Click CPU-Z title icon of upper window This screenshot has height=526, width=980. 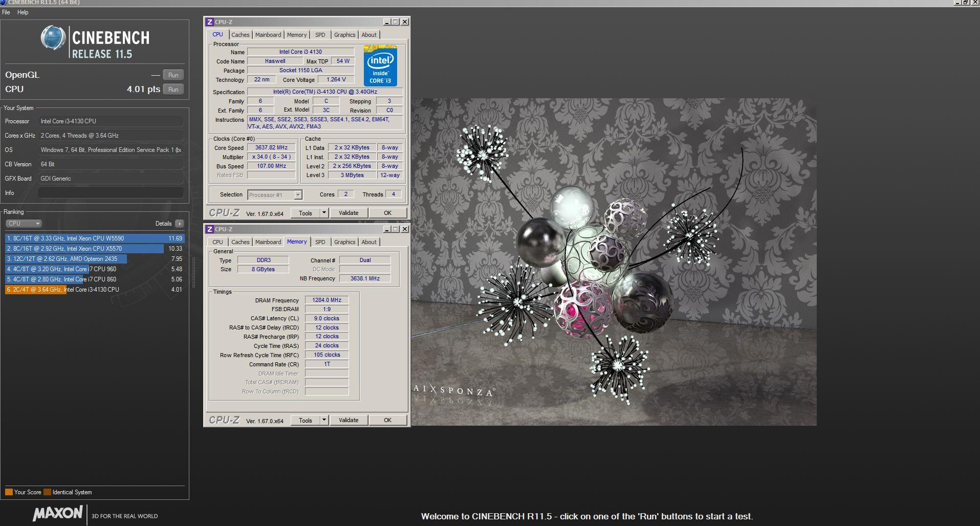tap(209, 22)
